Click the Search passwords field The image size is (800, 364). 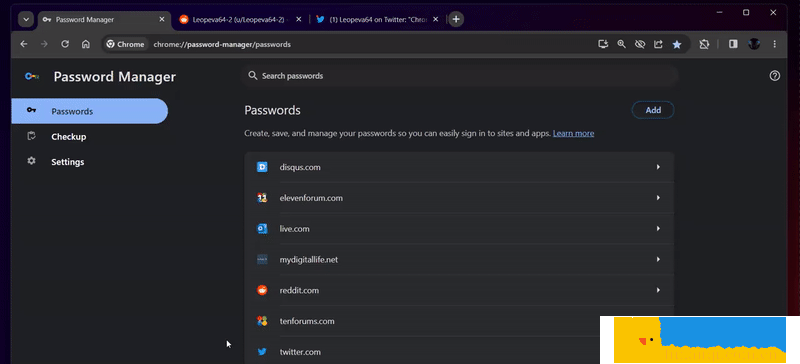tap(459, 76)
